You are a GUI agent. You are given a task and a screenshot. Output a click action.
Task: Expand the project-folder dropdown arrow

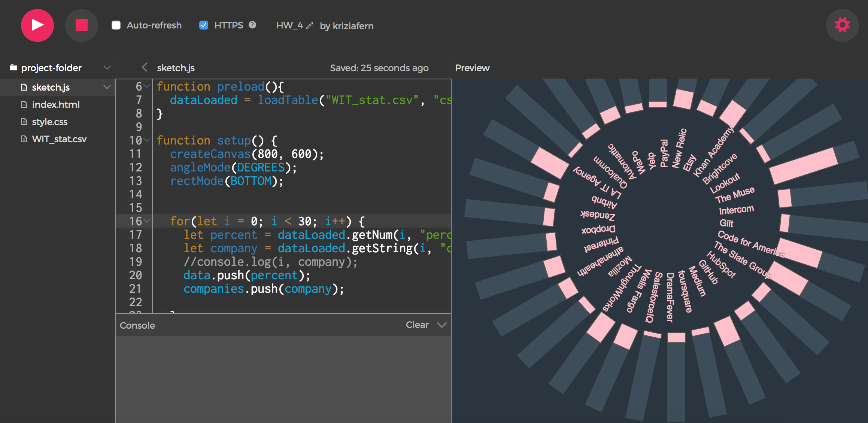tap(107, 67)
